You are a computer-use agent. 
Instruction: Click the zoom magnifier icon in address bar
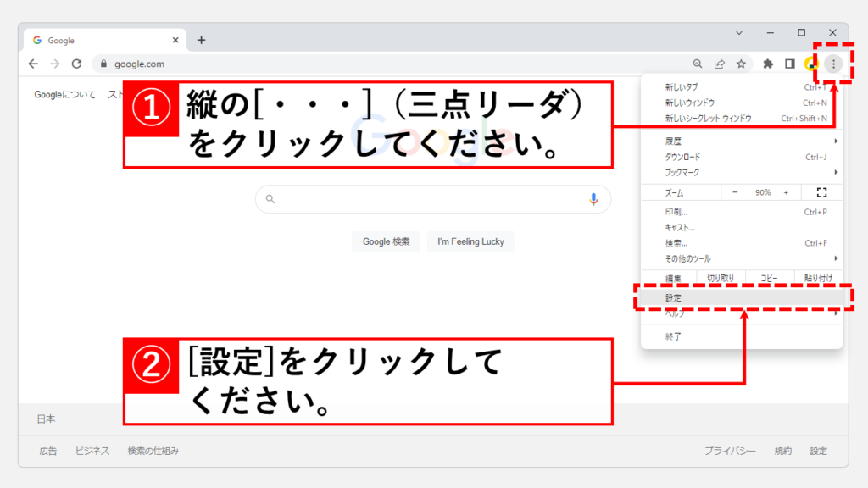pos(698,64)
